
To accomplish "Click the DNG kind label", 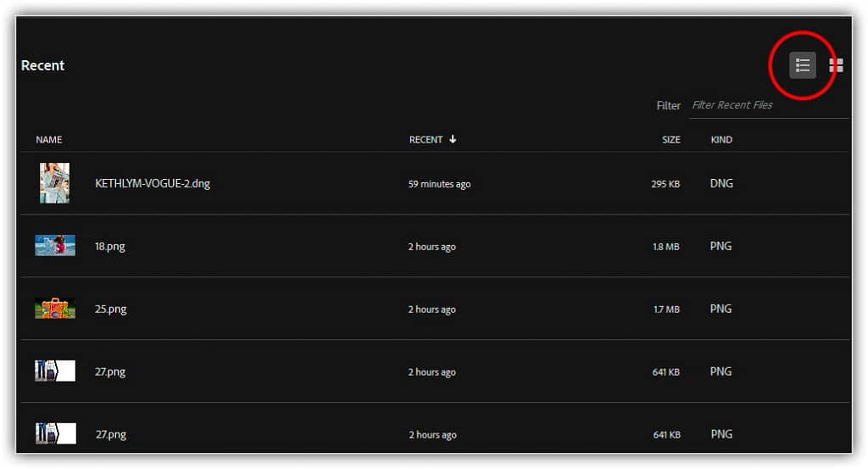I will tap(721, 183).
